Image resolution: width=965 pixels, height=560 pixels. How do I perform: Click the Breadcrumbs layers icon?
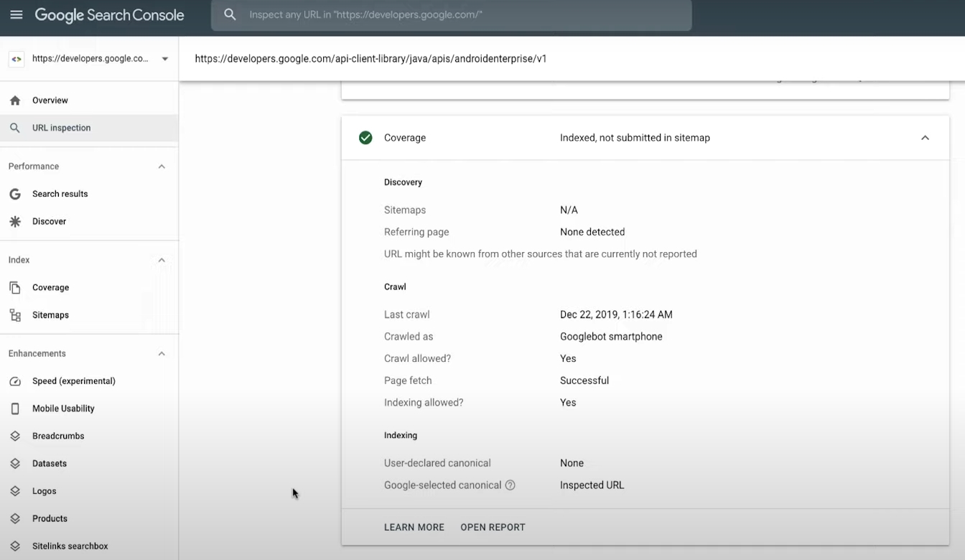point(15,436)
